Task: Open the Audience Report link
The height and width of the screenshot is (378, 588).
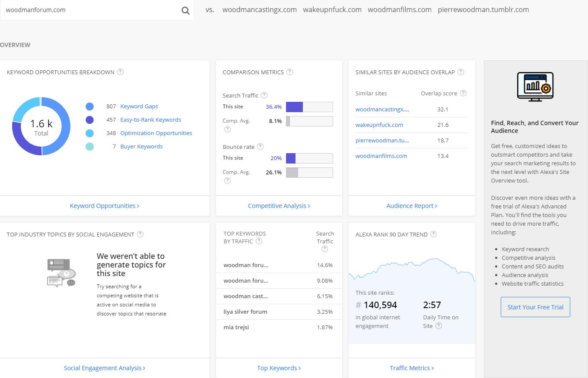Action: (412, 206)
